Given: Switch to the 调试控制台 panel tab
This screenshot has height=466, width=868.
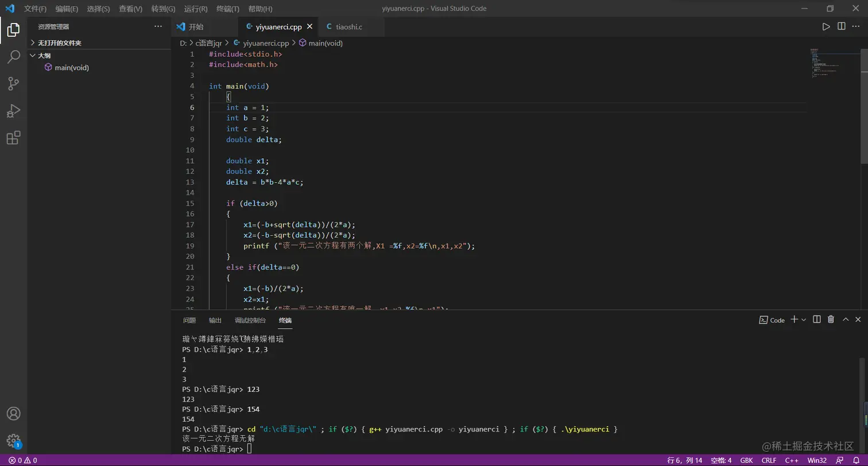Looking at the screenshot, I should (x=250, y=321).
